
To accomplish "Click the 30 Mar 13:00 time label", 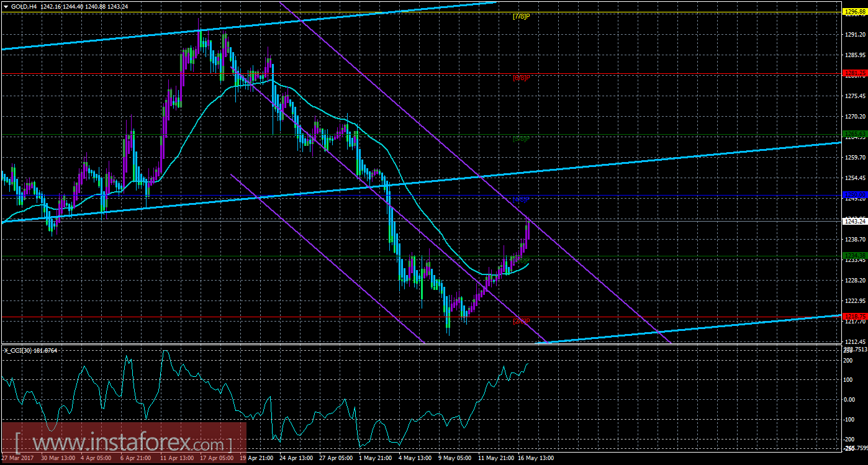I will [58, 459].
